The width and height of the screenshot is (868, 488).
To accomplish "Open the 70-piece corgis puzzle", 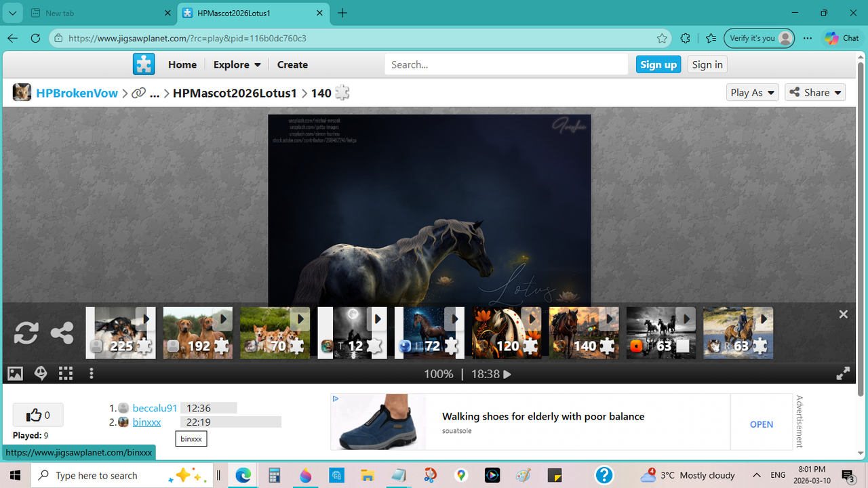I will pos(275,333).
